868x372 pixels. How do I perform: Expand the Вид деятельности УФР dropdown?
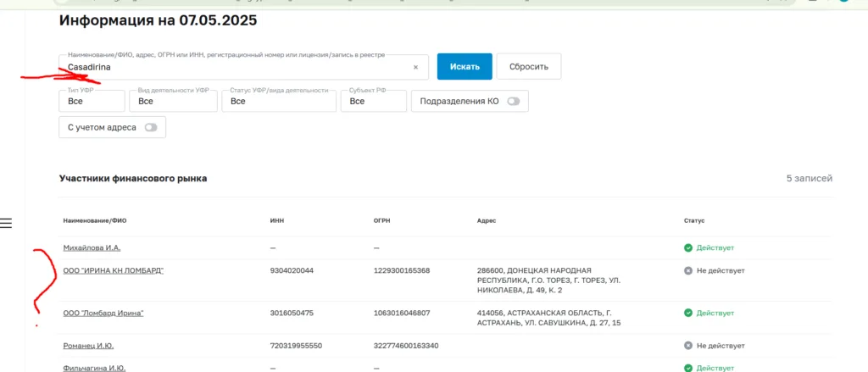coord(173,101)
